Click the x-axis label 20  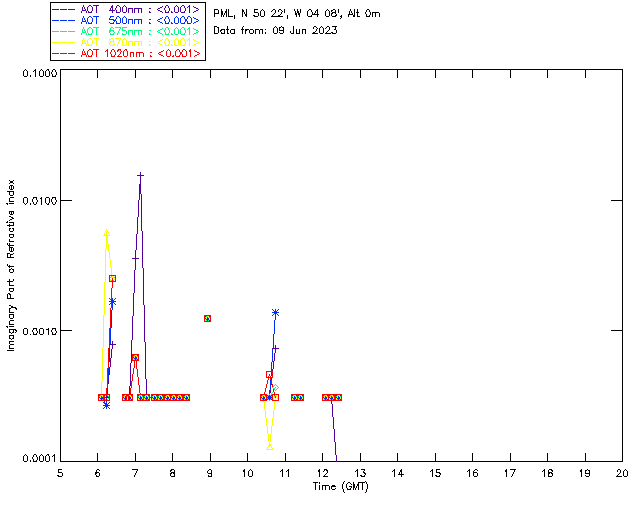(x=622, y=473)
